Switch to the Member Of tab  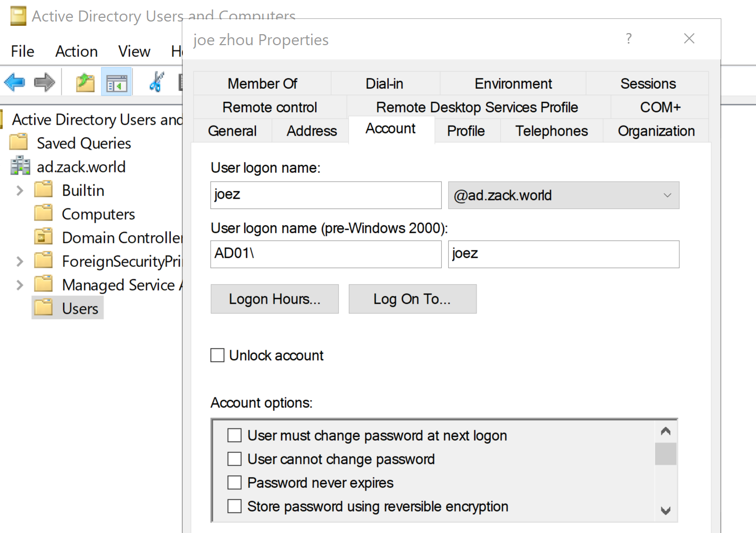coord(262,83)
